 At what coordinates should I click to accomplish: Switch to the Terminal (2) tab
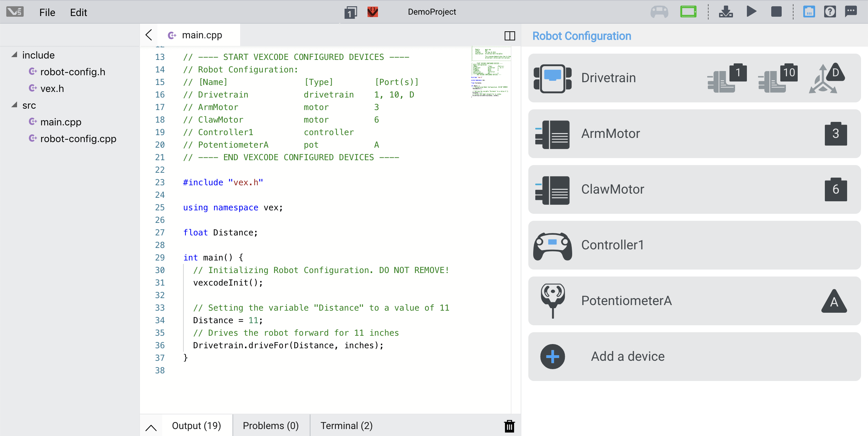[347, 426]
